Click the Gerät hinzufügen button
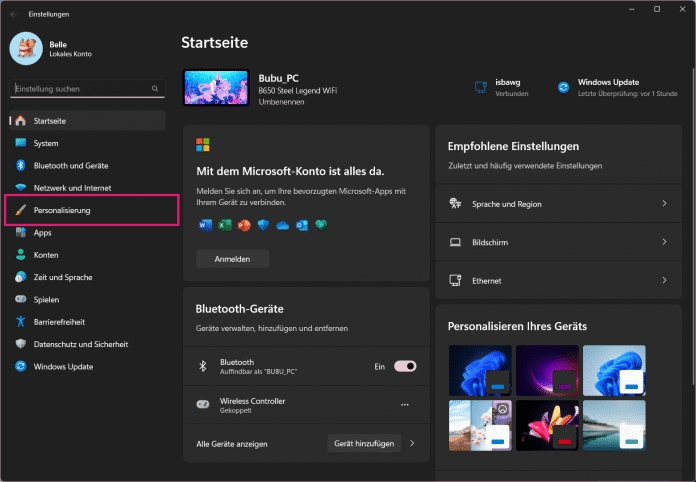696x482 pixels. 365,442
